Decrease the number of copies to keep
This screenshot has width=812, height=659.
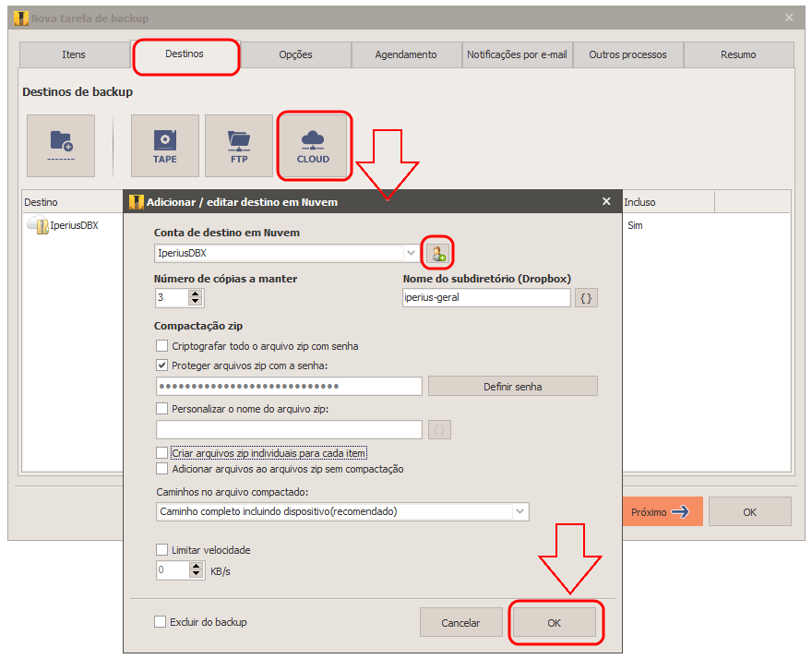[x=195, y=302]
